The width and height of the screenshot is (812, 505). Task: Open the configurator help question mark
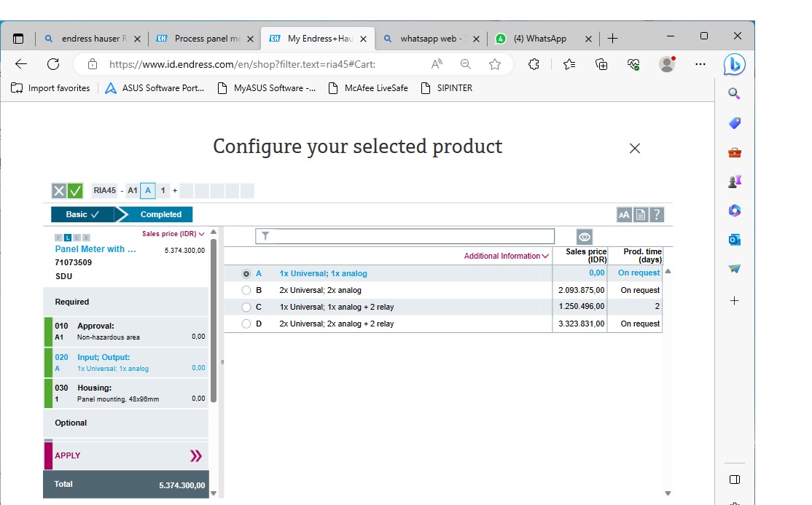pos(657,214)
